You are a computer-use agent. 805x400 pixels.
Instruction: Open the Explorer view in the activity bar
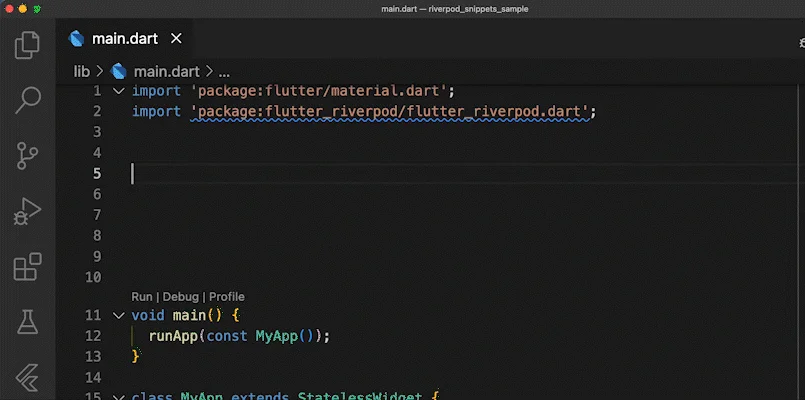tap(28, 44)
